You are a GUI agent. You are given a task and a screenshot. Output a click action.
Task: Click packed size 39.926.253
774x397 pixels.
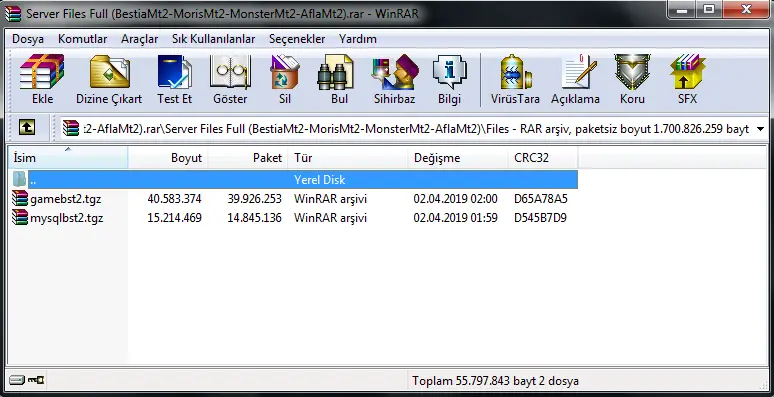click(x=254, y=198)
